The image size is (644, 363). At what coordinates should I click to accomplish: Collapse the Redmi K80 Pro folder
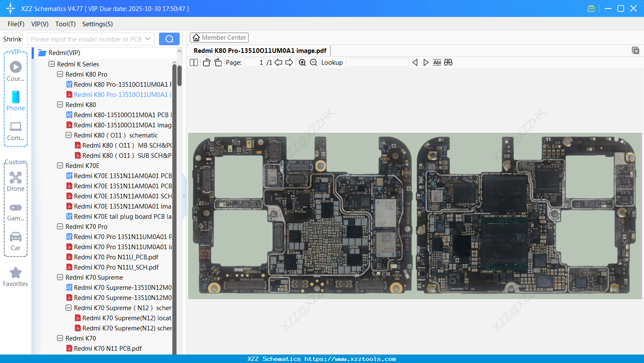pos(60,74)
